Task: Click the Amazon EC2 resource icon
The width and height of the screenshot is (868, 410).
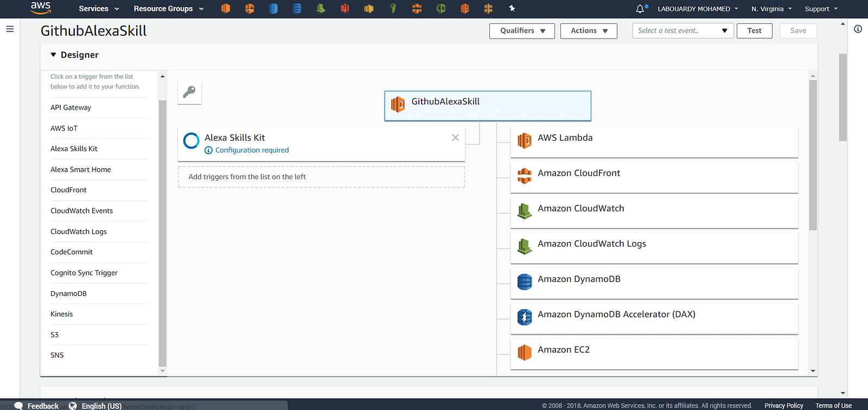Action: click(x=525, y=352)
